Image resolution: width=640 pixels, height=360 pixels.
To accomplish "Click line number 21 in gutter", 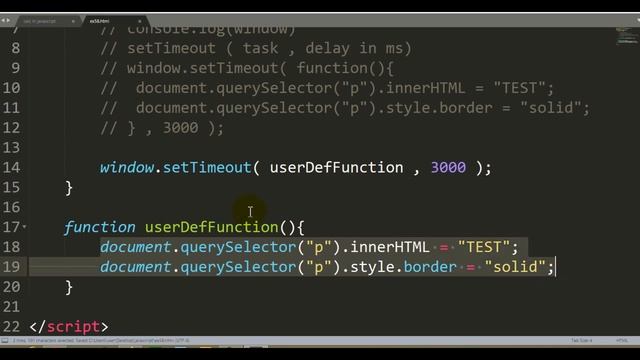I will coord(11,307).
